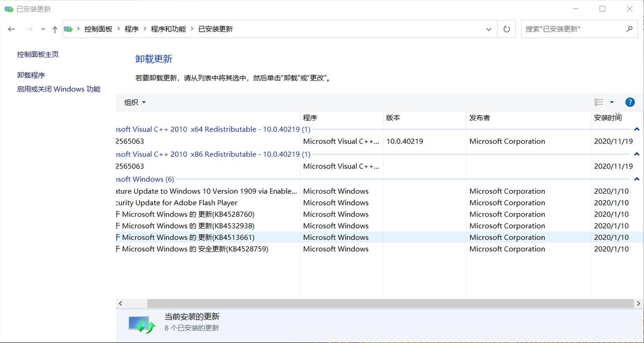Open the address bar history dropdown
Viewport: 644px width, 343px height.
pos(488,29)
